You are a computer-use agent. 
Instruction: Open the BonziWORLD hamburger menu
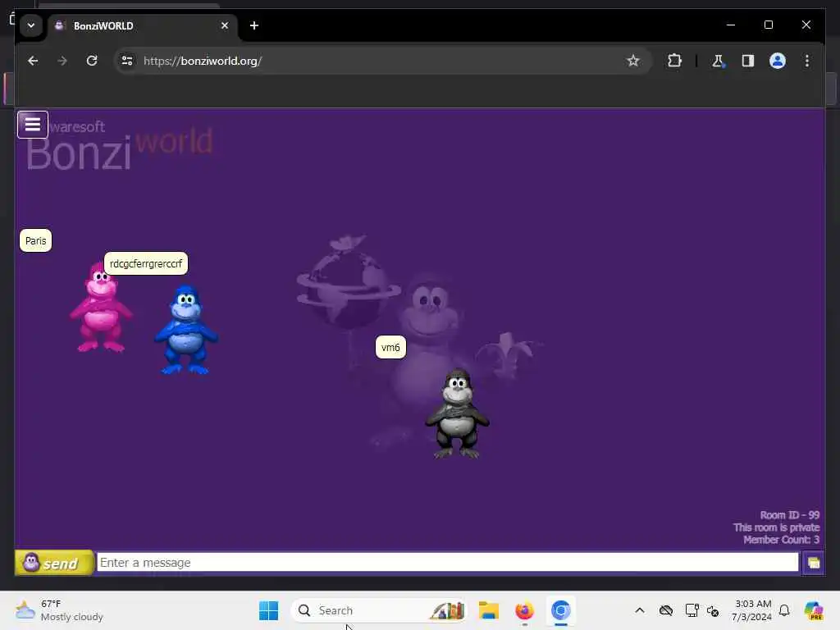tap(33, 125)
